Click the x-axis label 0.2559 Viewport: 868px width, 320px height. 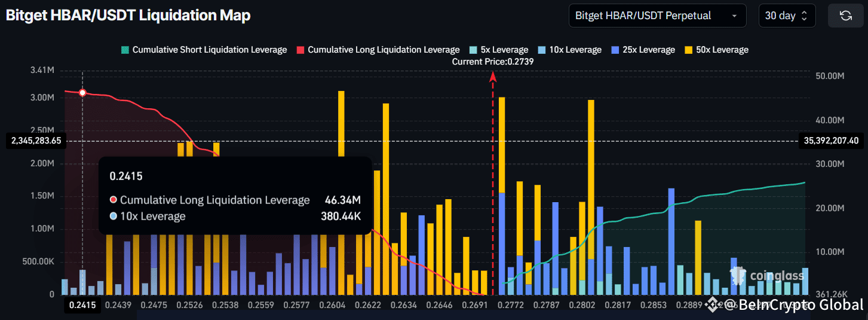(x=261, y=305)
